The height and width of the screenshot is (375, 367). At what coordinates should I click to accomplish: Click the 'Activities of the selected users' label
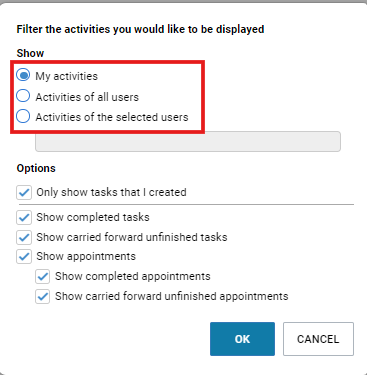[x=112, y=117]
